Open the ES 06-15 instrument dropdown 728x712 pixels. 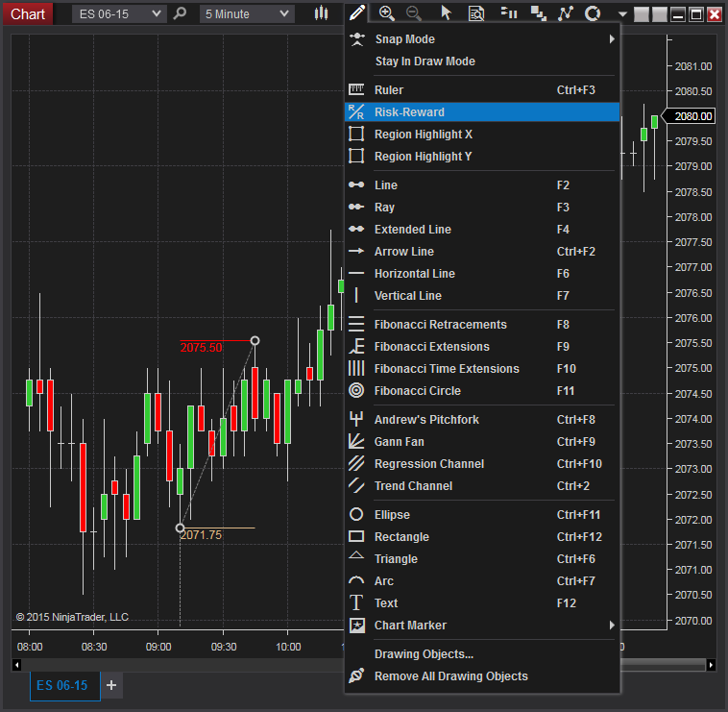click(119, 14)
